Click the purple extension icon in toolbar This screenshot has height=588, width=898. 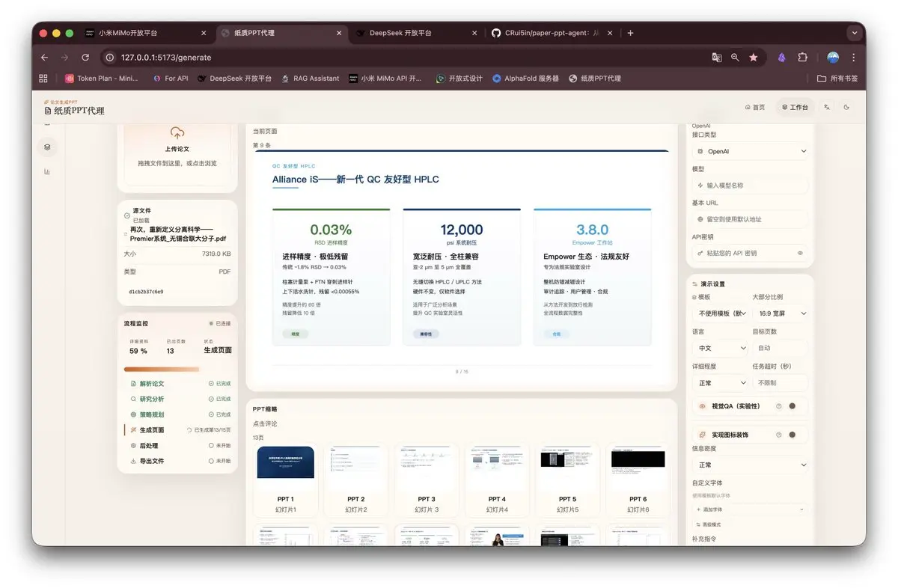click(781, 57)
